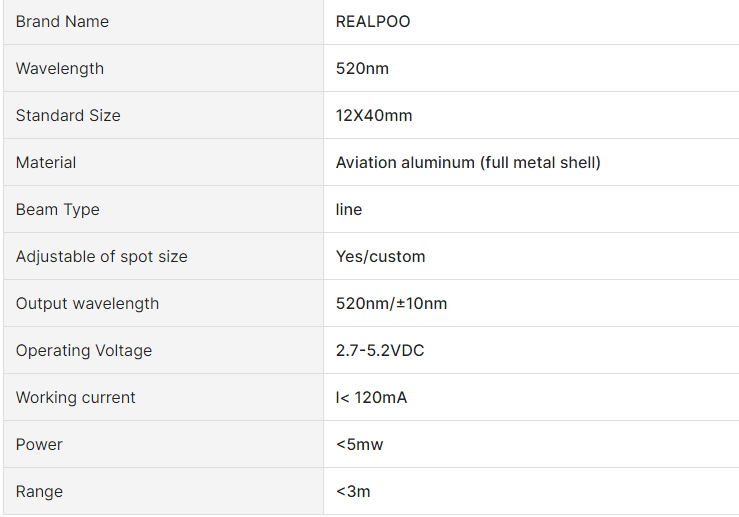The image size is (739, 517).
Task: Select the Aviation aluminum value text
Action: click(x=468, y=163)
